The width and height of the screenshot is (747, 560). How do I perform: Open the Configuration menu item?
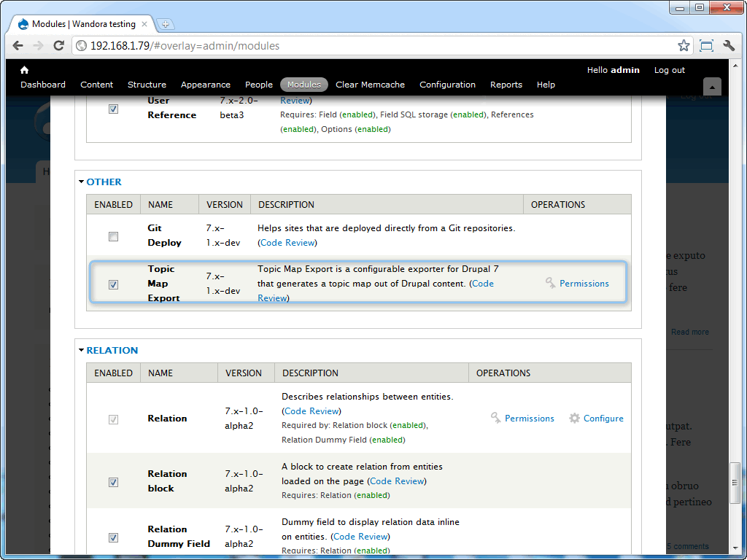[447, 85]
